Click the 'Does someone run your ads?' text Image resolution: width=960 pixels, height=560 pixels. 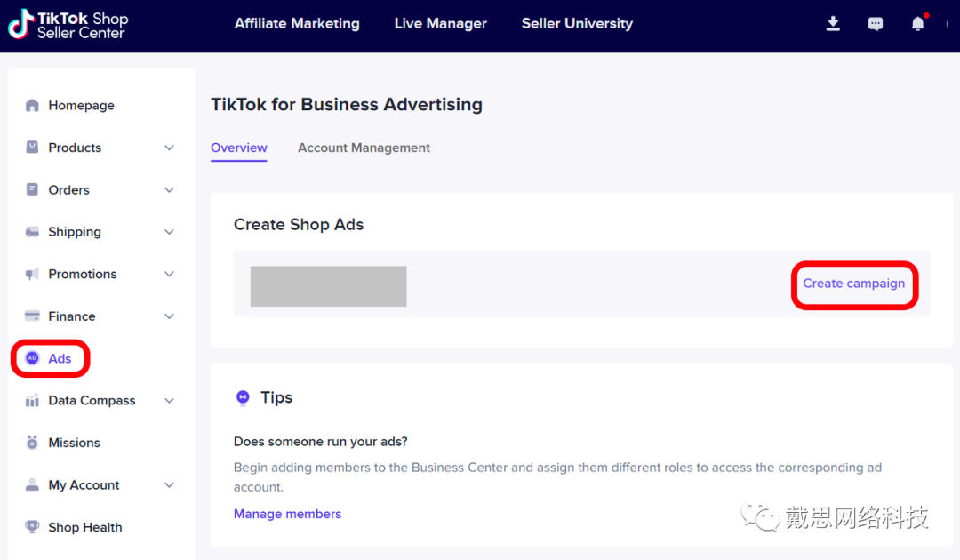point(321,441)
